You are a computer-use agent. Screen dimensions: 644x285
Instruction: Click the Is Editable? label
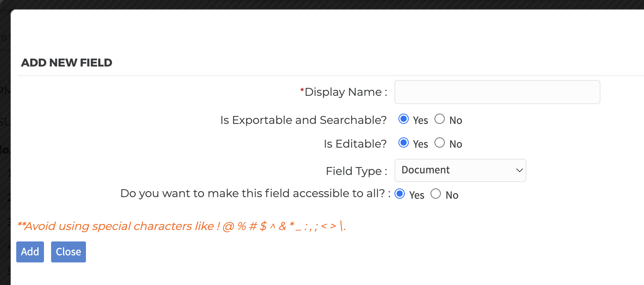[x=355, y=144]
